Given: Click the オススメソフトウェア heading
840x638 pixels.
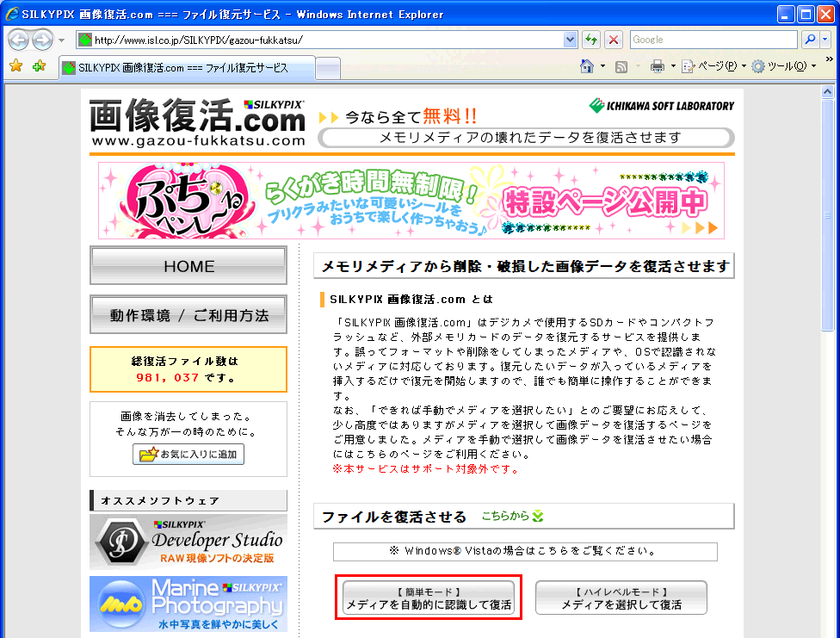Looking at the screenshot, I should coord(160,501).
